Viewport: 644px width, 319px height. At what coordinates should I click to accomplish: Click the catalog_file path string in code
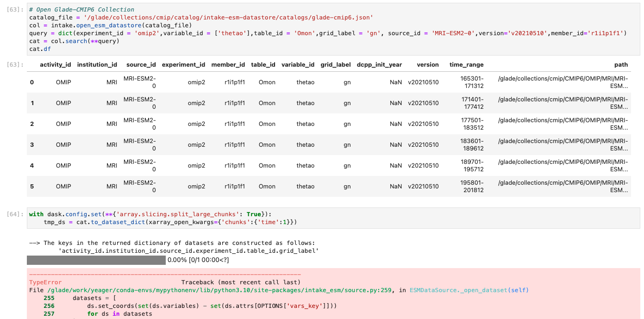[x=228, y=18]
